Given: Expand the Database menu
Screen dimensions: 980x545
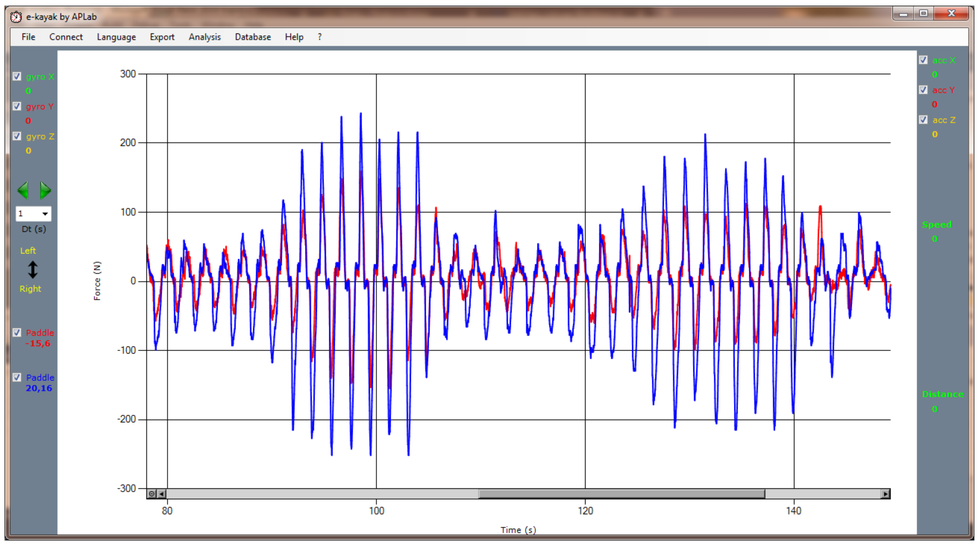Looking at the screenshot, I should 253,37.
